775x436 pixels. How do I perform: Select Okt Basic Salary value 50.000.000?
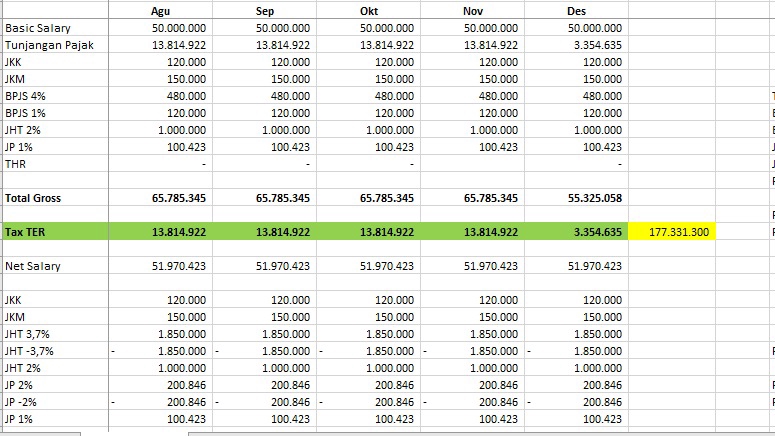(x=369, y=28)
